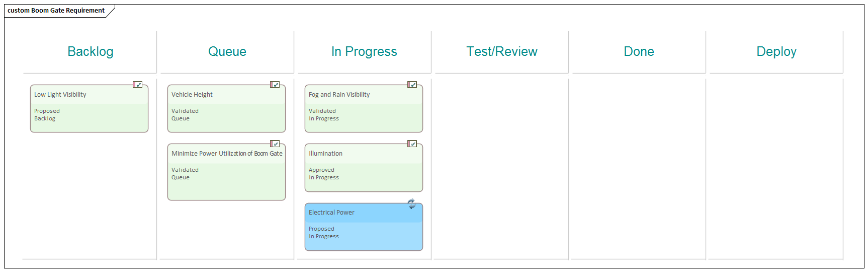Click requirement icon on Minimize Power Utilization card
This screenshot has height=272, width=868.
point(275,144)
